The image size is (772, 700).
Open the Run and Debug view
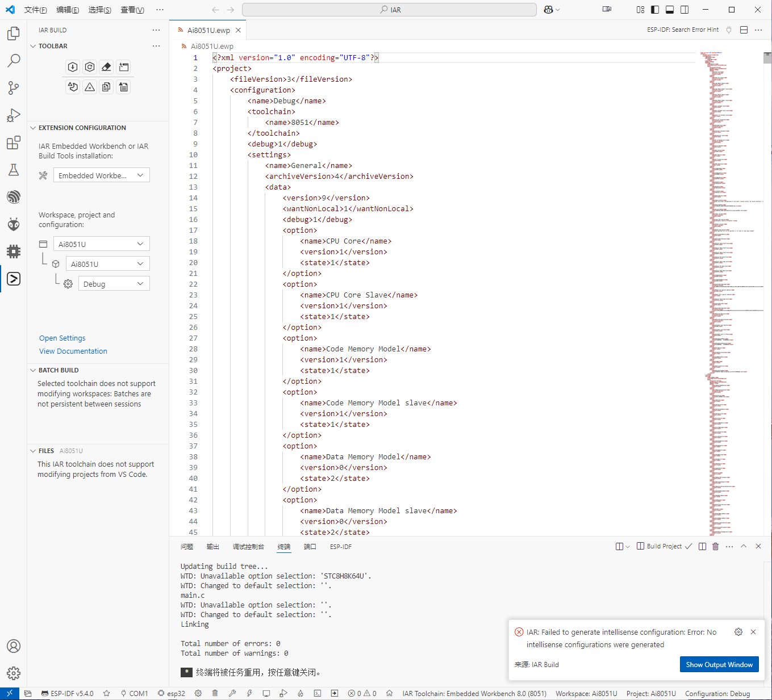click(x=14, y=115)
